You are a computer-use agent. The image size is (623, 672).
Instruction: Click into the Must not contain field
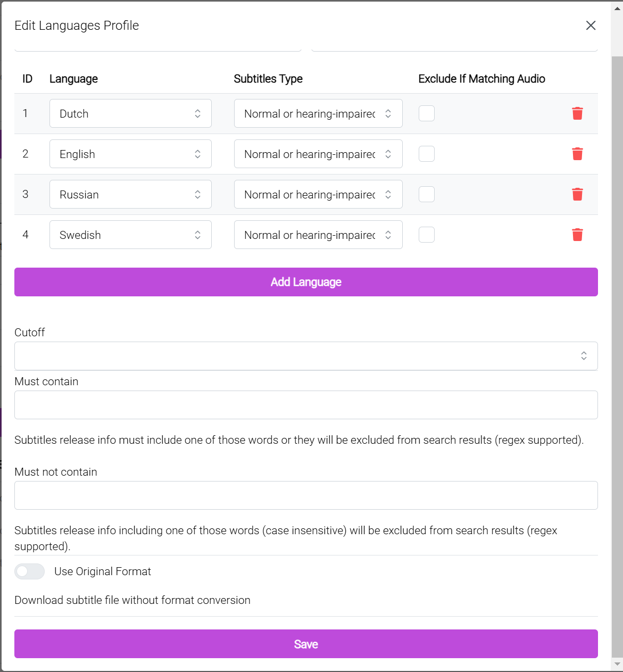[306, 495]
